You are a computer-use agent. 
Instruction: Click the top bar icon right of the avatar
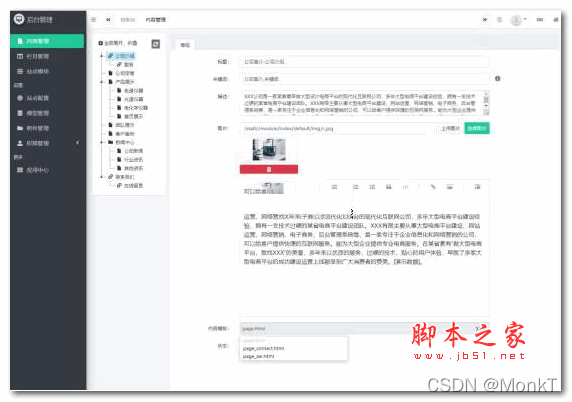tap(540, 20)
